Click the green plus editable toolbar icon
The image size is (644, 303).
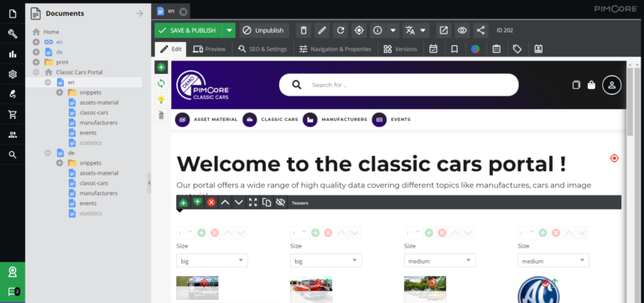coord(161,67)
